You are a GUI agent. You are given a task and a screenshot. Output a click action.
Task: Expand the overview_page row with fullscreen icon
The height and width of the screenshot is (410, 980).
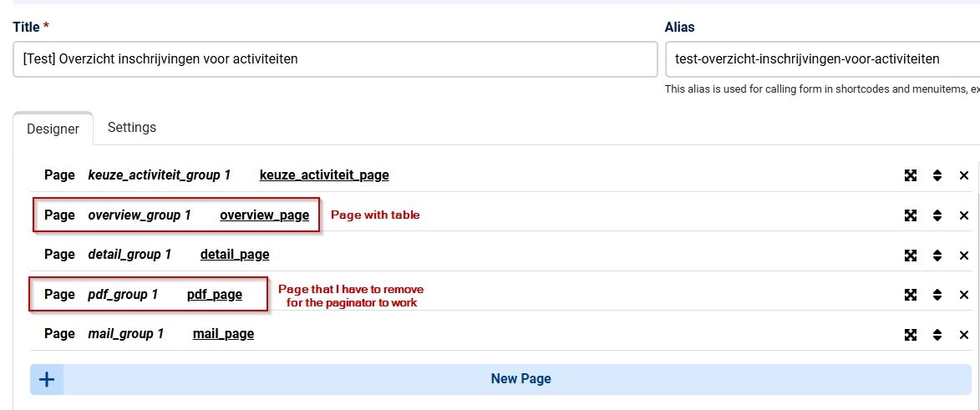[911, 215]
